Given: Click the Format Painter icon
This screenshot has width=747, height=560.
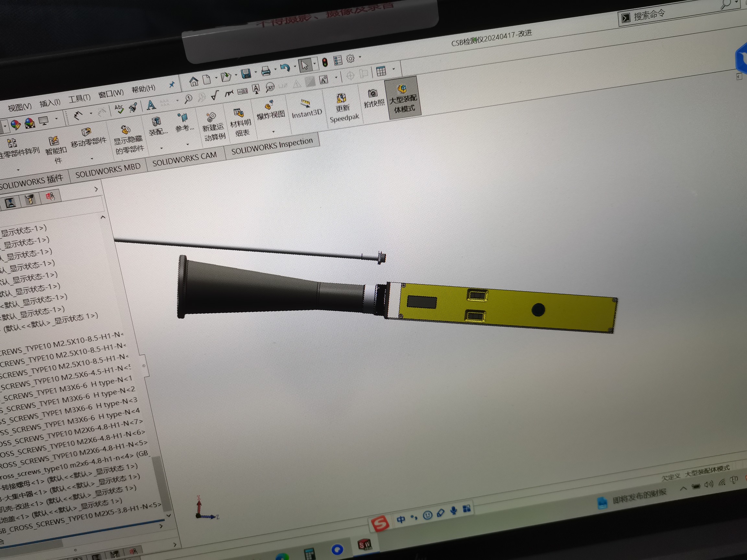Looking at the screenshot, I should pyautogui.click(x=133, y=107).
